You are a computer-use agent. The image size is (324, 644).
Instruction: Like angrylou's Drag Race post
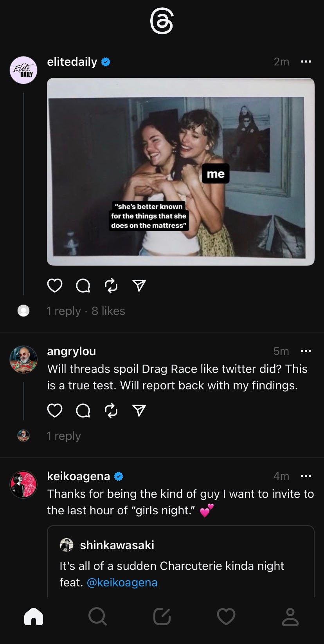click(55, 411)
